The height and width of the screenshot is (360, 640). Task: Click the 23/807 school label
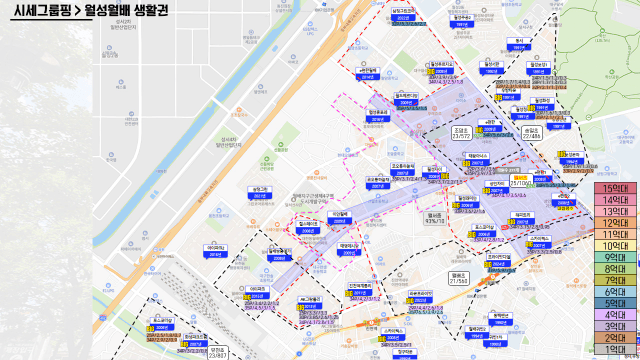tap(218, 353)
